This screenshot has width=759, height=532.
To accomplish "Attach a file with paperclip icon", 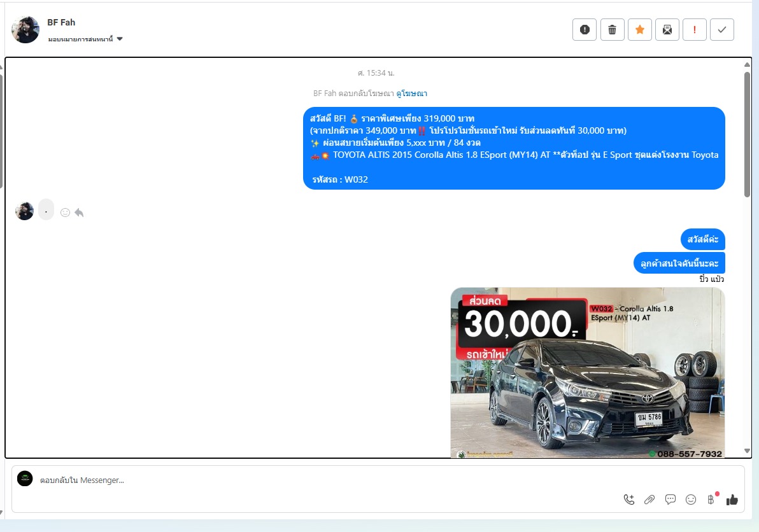I will (649, 500).
